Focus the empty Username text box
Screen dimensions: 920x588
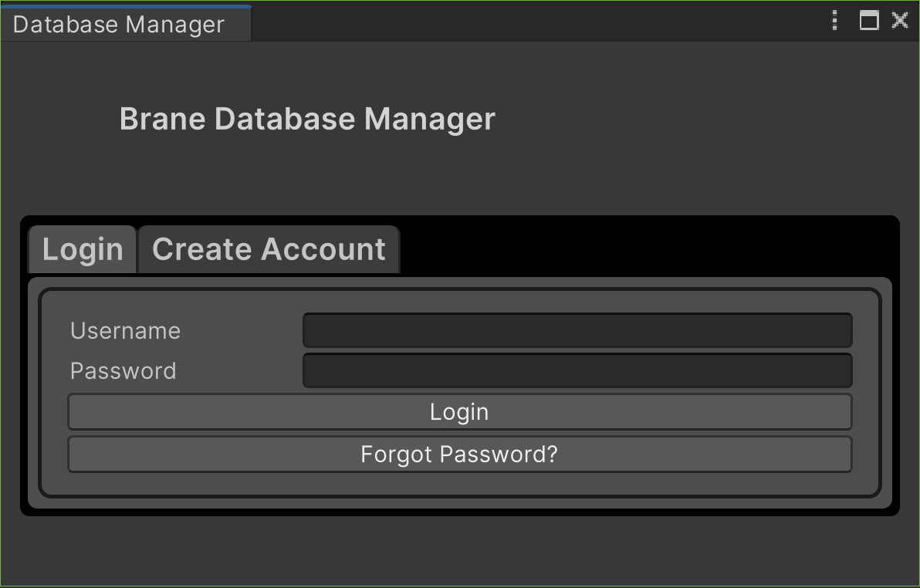click(577, 330)
